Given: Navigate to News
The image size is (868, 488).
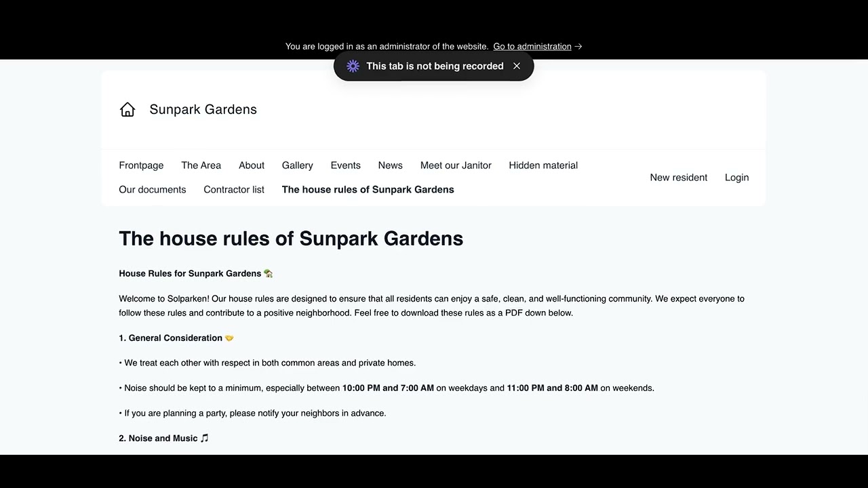Looking at the screenshot, I should 390,165.
